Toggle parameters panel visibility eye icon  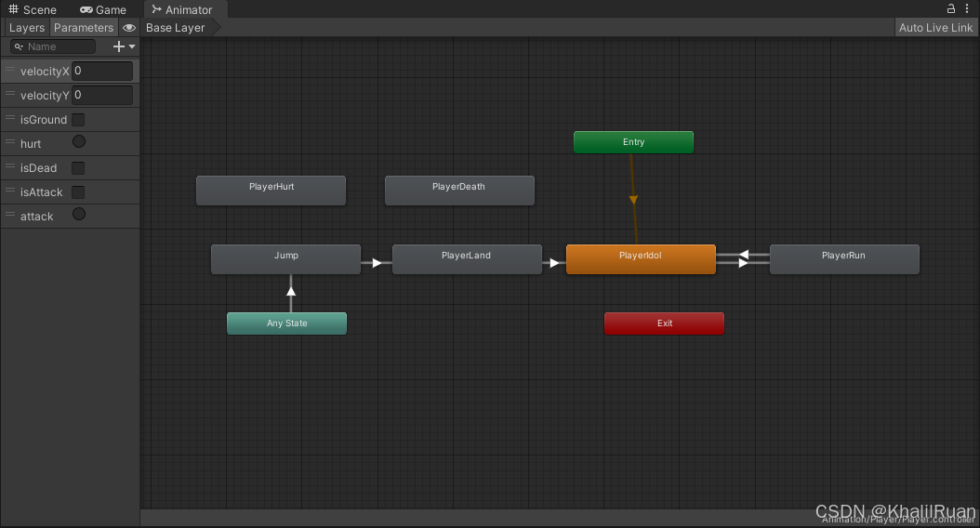(129, 28)
